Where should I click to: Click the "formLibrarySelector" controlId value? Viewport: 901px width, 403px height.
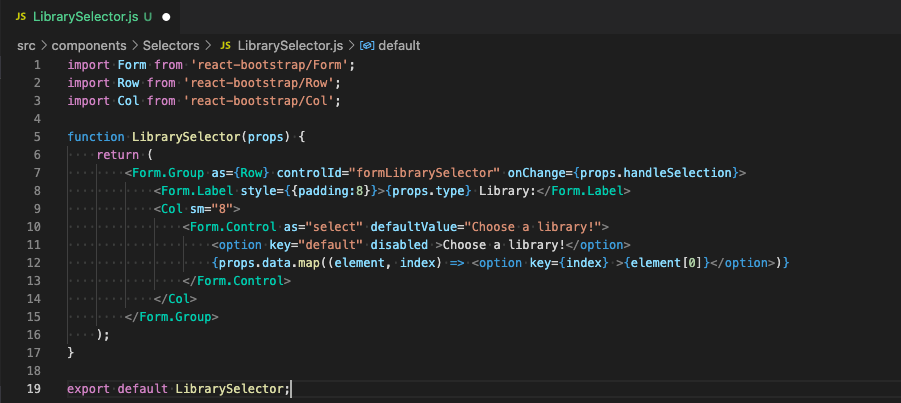(x=425, y=173)
